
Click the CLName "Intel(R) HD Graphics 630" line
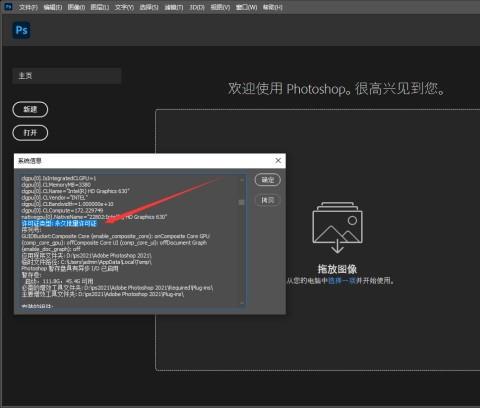point(75,191)
